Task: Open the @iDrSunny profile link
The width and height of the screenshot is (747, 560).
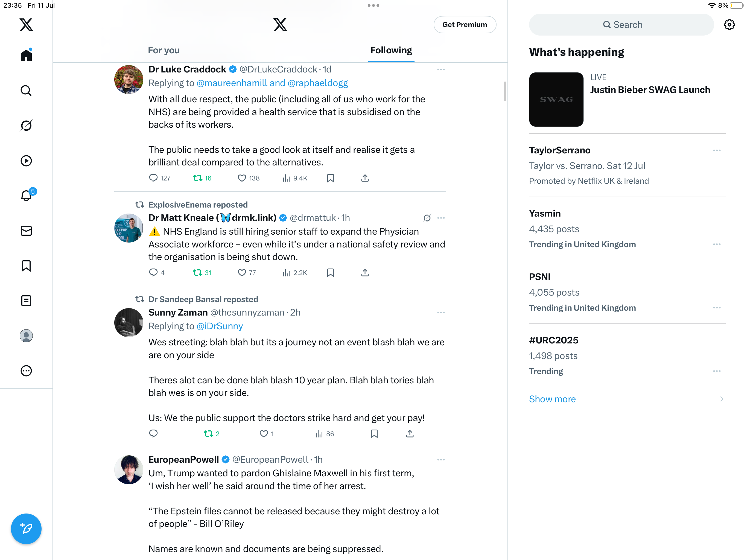Action: (x=220, y=326)
